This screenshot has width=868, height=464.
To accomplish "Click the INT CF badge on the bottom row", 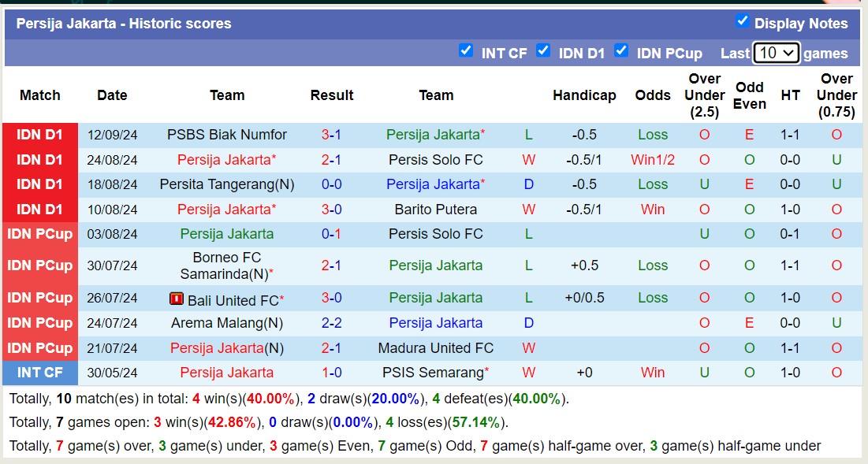I will pyautogui.click(x=39, y=373).
